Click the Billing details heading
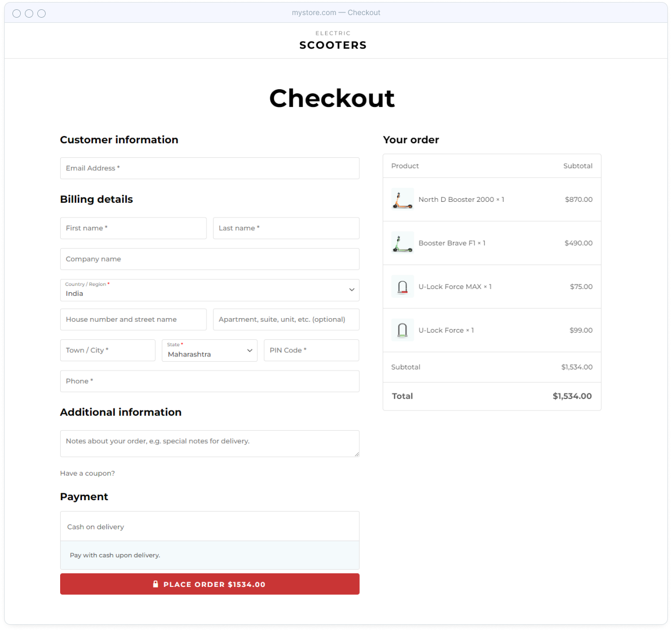 point(96,199)
